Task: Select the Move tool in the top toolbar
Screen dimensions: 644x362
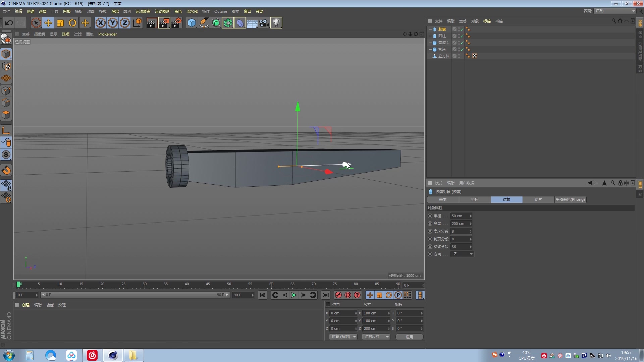Action: [48, 23]
